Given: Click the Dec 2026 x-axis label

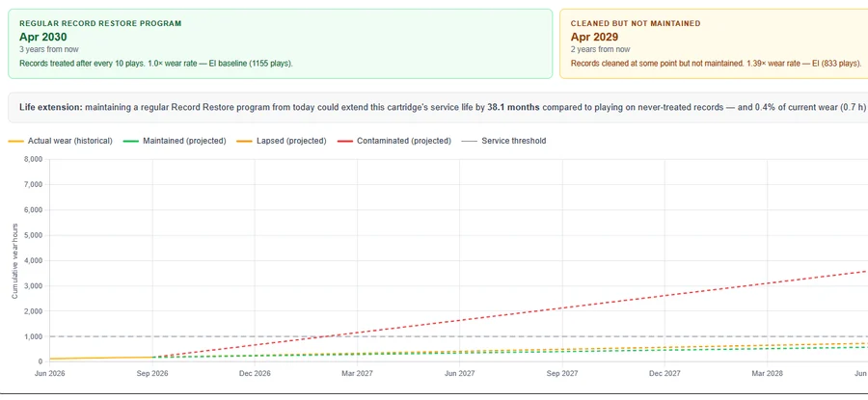Looking at the screenshot, I should pos(255,373).
